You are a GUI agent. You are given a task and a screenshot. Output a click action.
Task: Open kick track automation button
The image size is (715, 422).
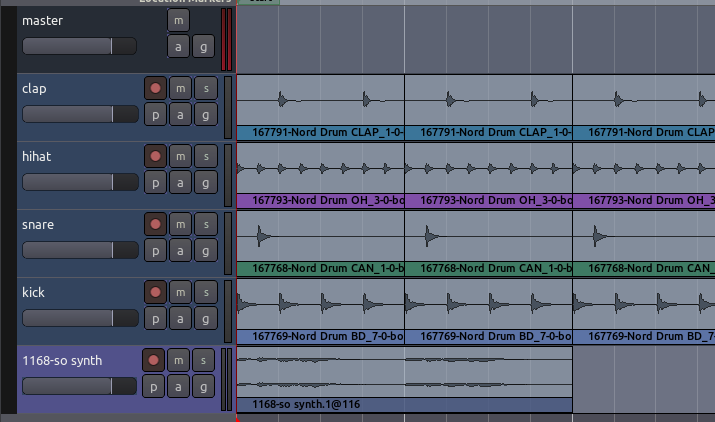click(x=181, y=318)
